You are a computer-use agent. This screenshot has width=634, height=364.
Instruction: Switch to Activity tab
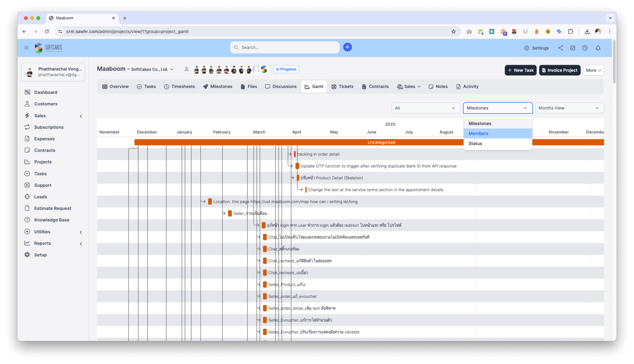tap(467, 87)
